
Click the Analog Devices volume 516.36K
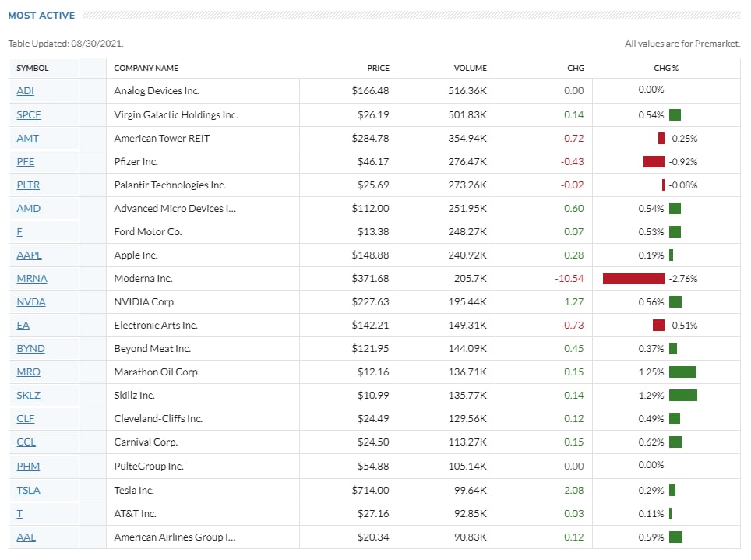click(x=467, y=91)
